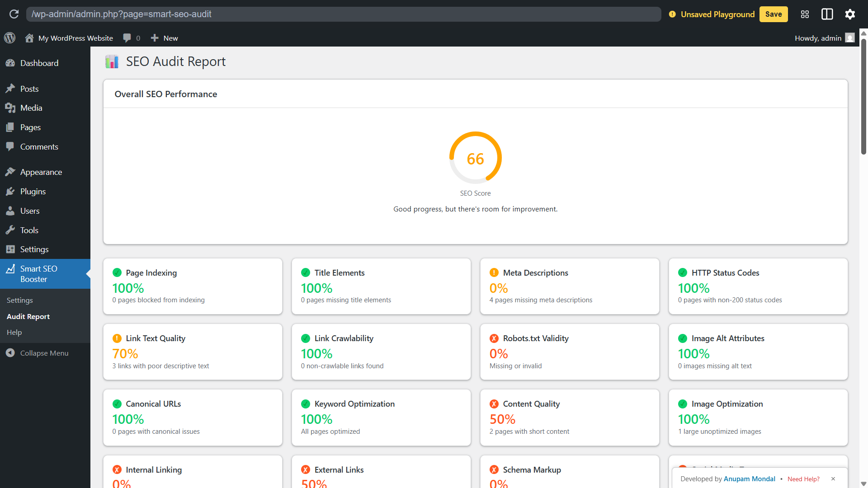Toggle the app grid view icon top right
Image resolution: width=868 pixels, height=488 pixels.
(804, 14)
